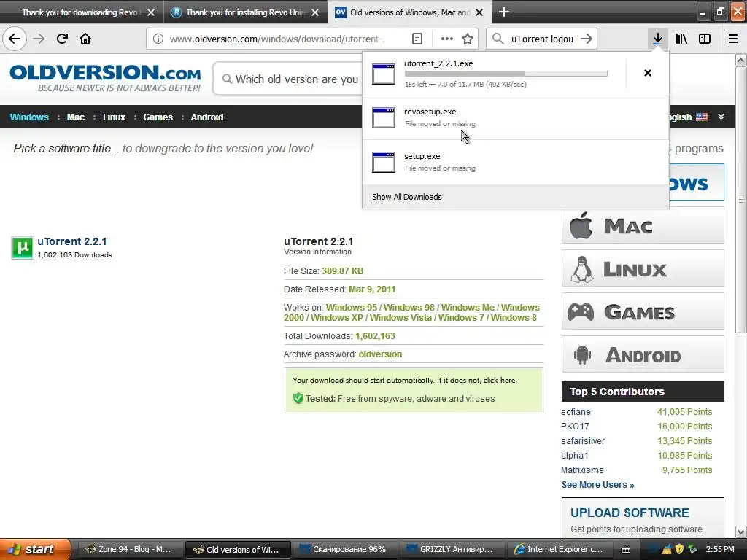The height and width of the screenshot is (560, 747).
Task: Bookmark this page with the star icon
Action: [468, 39]
